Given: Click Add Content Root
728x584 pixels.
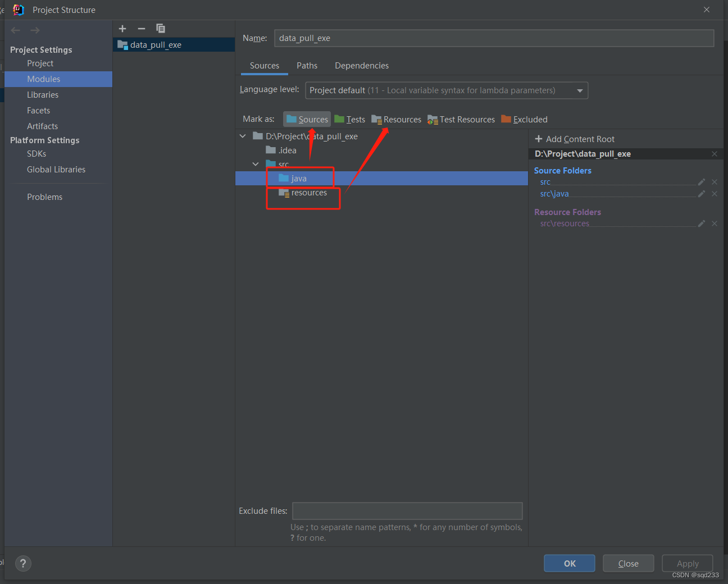Looking at the screenshot, I should [575, 139].
